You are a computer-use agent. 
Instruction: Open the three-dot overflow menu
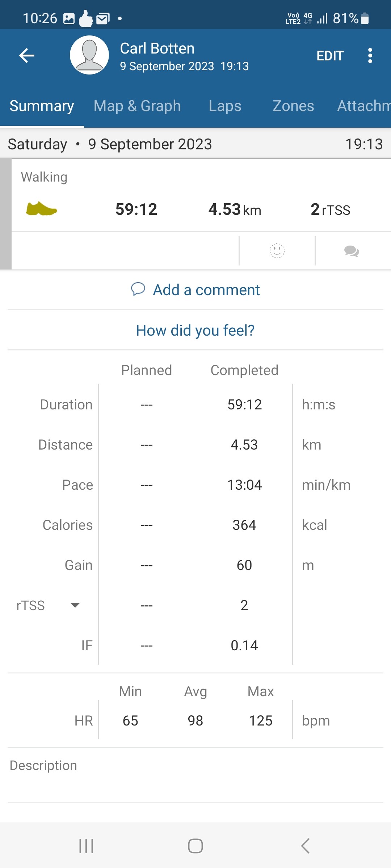point(370,56)
